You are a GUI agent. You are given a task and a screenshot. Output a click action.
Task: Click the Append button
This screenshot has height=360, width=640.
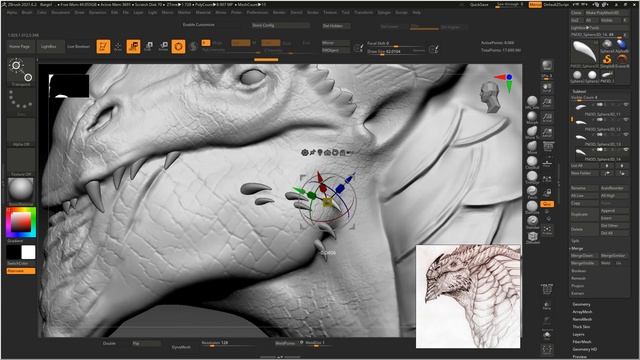pyautogui.click(x=614, y=211)
